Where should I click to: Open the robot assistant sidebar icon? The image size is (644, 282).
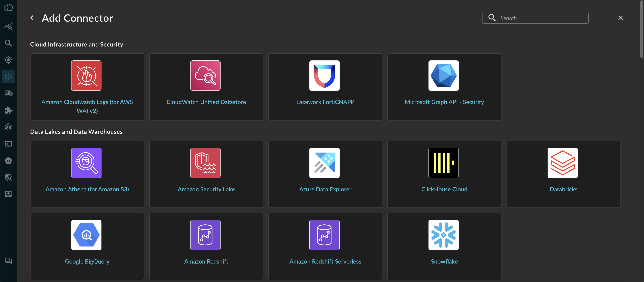[x=9, y=160]
